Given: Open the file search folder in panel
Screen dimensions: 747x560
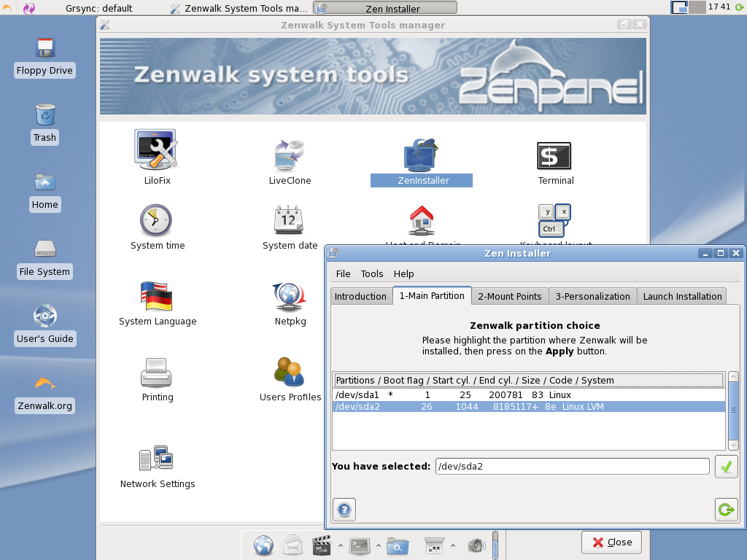Looking at the screenshot, I should 398,546.
